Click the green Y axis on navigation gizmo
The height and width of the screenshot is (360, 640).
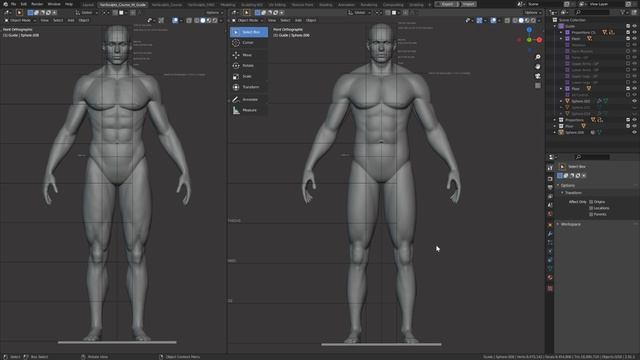tap(529, 40)
